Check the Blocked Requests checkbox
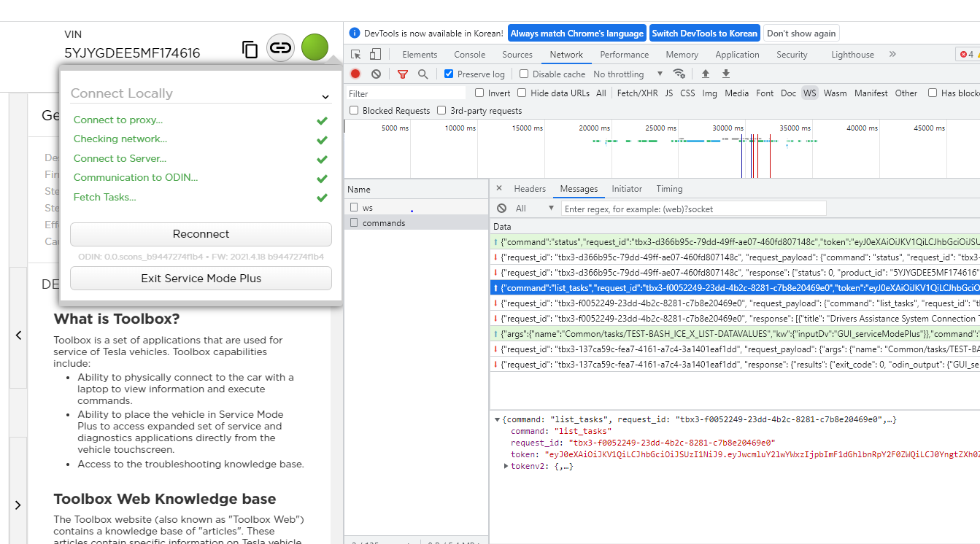The image size is (980, 544). [354, 110]
